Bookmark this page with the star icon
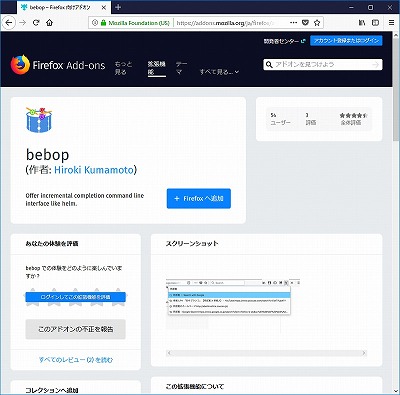This screenshot has height=395, width=400. click(x=317, y=23)
